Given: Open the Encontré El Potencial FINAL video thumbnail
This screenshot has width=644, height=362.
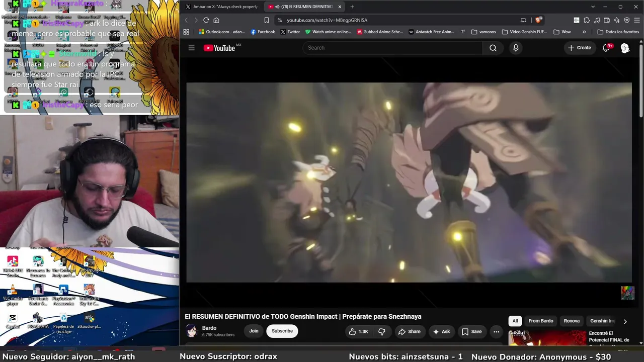Looking at the screenshot, I should 547,338.
